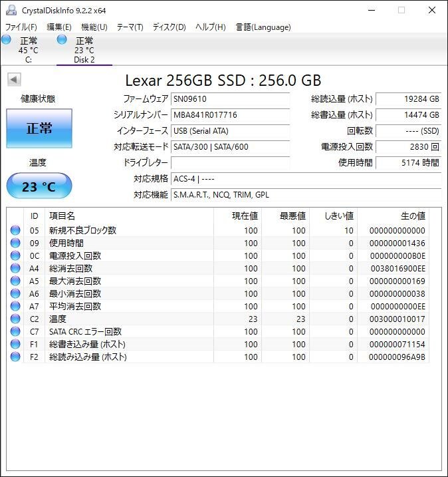Click status orb of row 09 使用時間
The image size is (448, 477).
(15, 243)
